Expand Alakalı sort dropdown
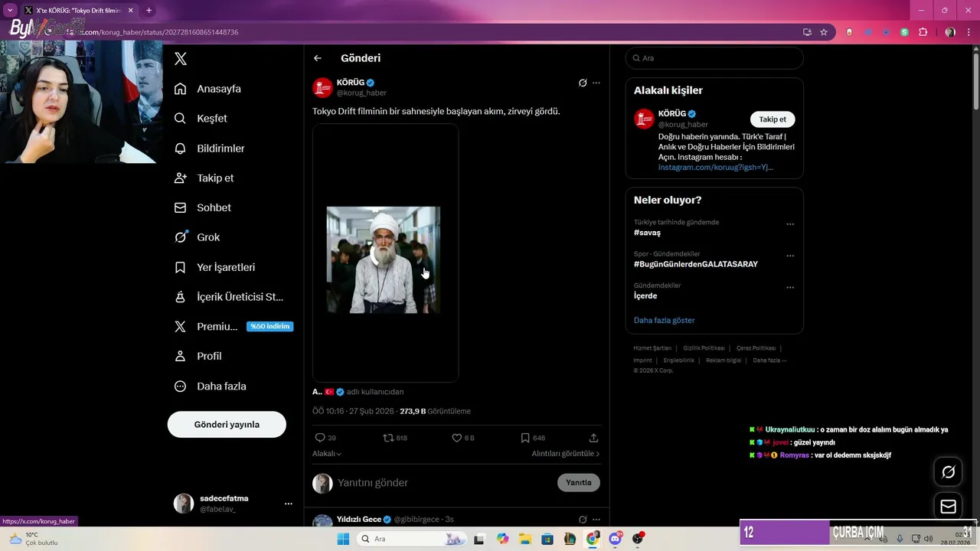This screenshot has height=551, width=980. click(327, 454)
